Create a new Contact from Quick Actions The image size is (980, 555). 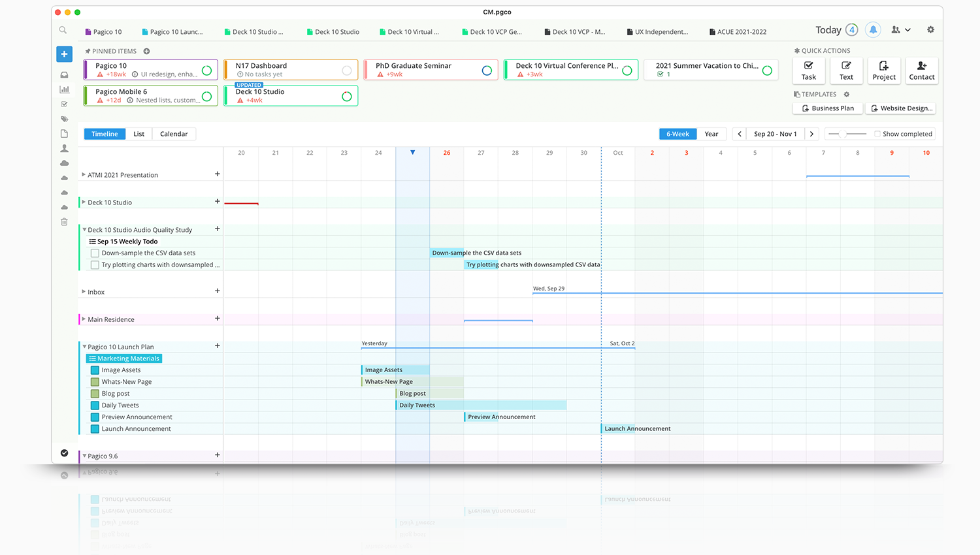pyautogui.click(x=922, y=71)
